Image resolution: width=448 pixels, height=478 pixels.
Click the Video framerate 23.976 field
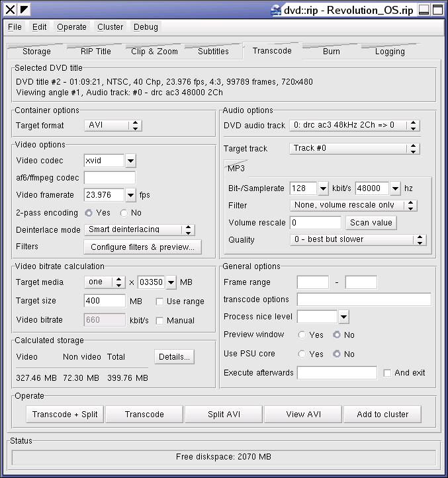coord(105,195)
